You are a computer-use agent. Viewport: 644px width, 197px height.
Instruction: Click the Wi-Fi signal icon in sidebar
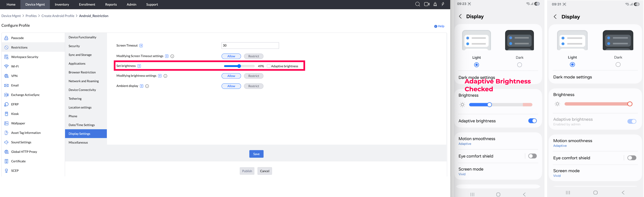pyautogui.click(x=6, y=66)
